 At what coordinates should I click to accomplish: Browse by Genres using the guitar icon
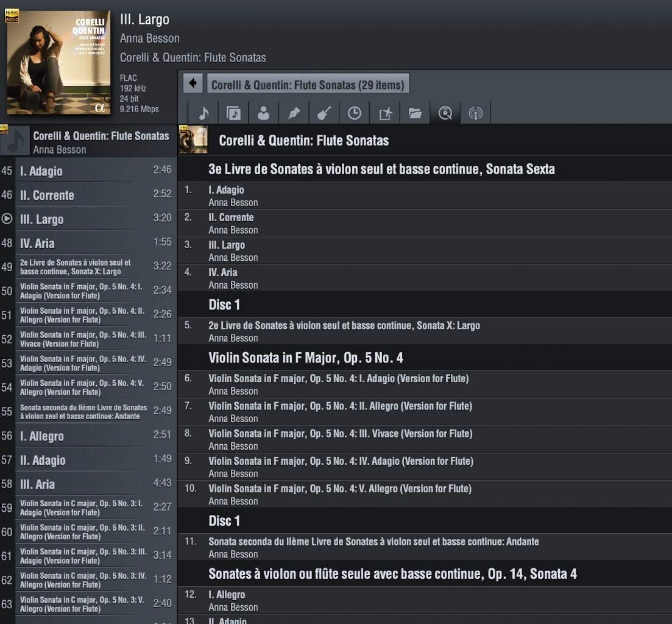[324, 113]
